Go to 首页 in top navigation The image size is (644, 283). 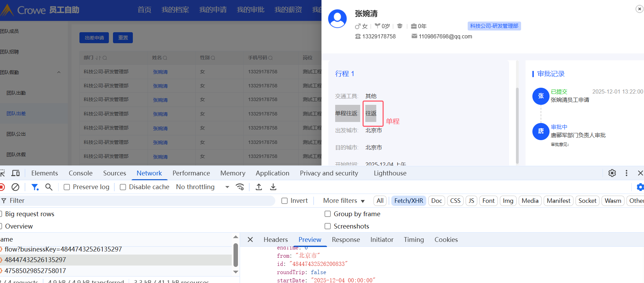144,10
